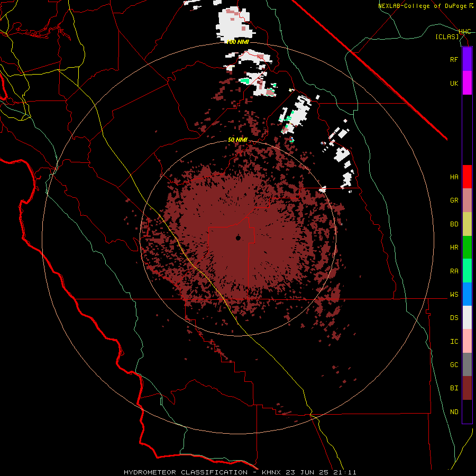
Task: Click the GC gray legend swatch
Action: click(x=467, y=364)
